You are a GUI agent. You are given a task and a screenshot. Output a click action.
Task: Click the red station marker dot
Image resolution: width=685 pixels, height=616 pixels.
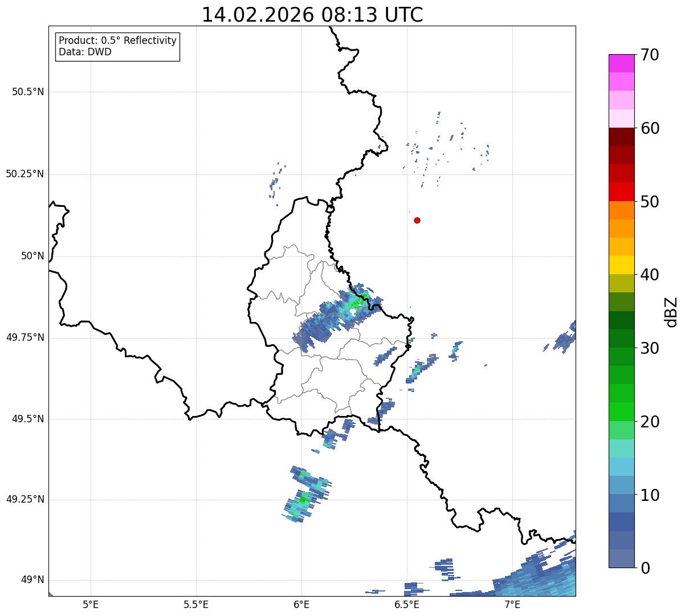pos(417,221)
